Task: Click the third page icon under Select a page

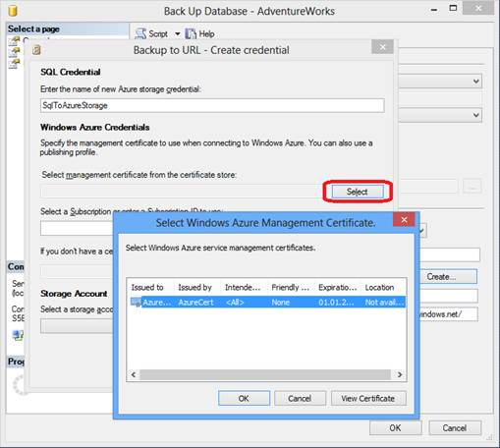Action: [15, 64]
